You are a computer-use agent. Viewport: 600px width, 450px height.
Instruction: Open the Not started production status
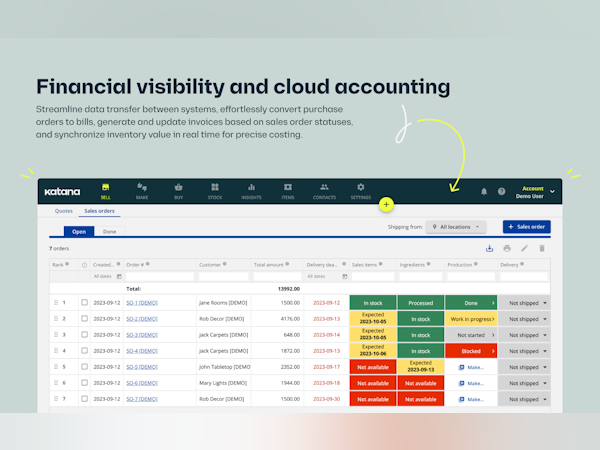471,335
